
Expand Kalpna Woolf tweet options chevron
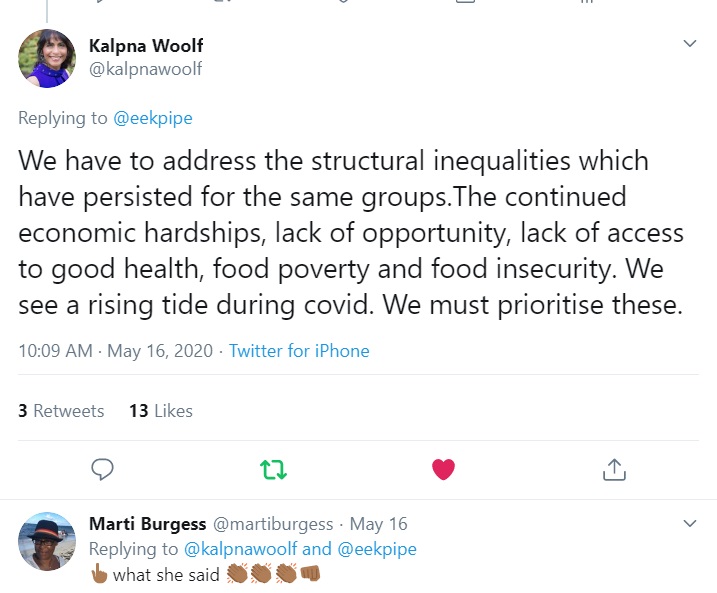[689, 44]
